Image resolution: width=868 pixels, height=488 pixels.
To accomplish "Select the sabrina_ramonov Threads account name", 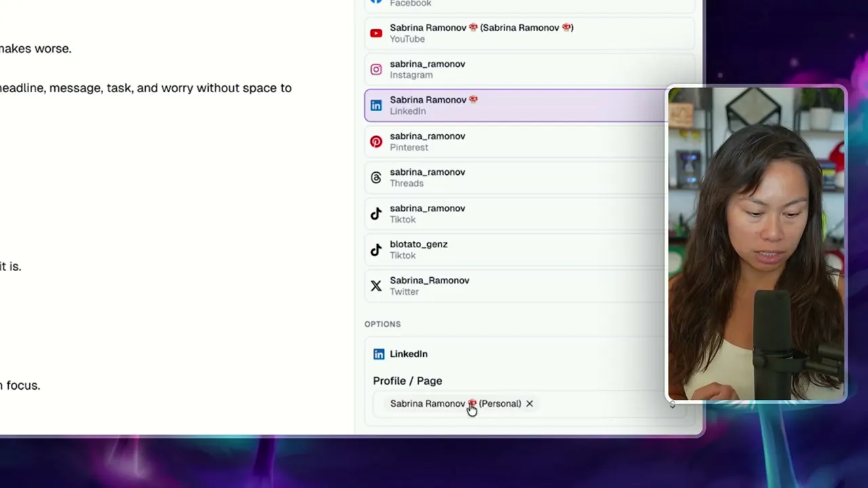I will point(427,172).
